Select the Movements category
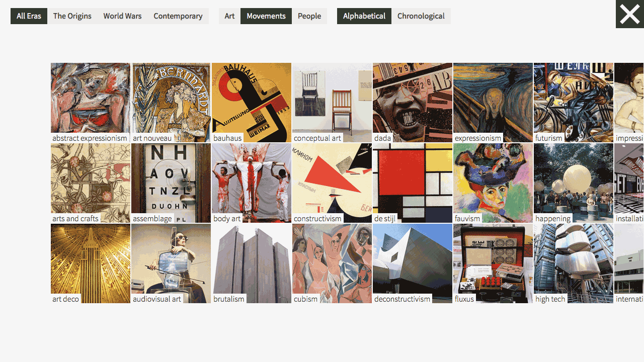Viewport: 644px width, 362px height. 266,16
